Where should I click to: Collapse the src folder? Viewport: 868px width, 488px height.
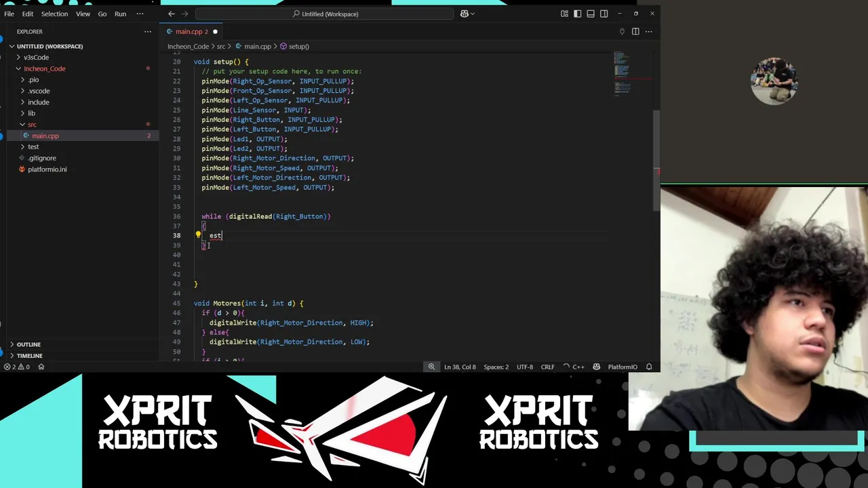point(31,124)
